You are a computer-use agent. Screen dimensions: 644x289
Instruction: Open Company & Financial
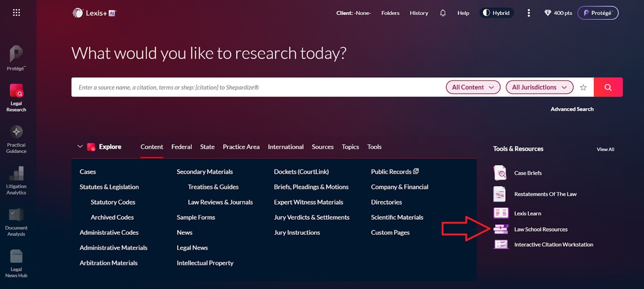point(400,187)
